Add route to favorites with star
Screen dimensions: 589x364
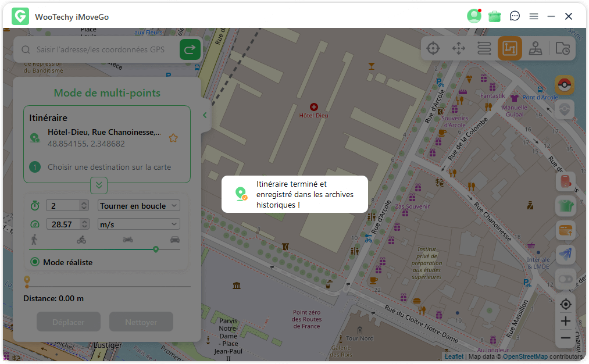173,138
